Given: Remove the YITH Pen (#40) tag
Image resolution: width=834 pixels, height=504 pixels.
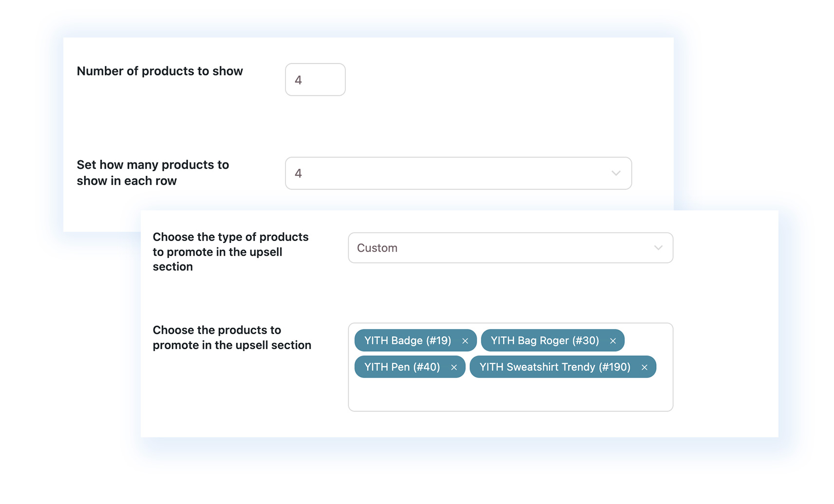Looking at the screenshot, I should point(454,367).
